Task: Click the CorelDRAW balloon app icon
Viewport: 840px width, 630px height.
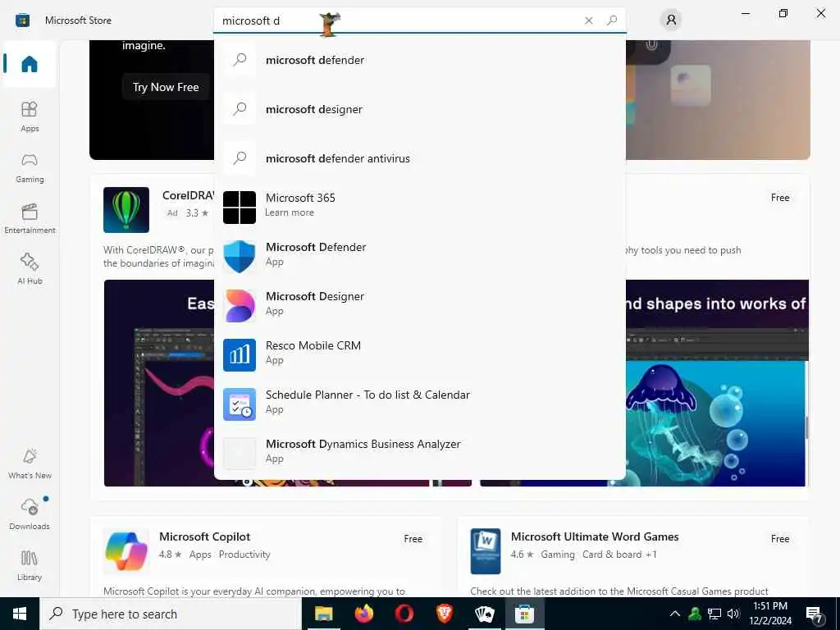Action: click(126, 209)
